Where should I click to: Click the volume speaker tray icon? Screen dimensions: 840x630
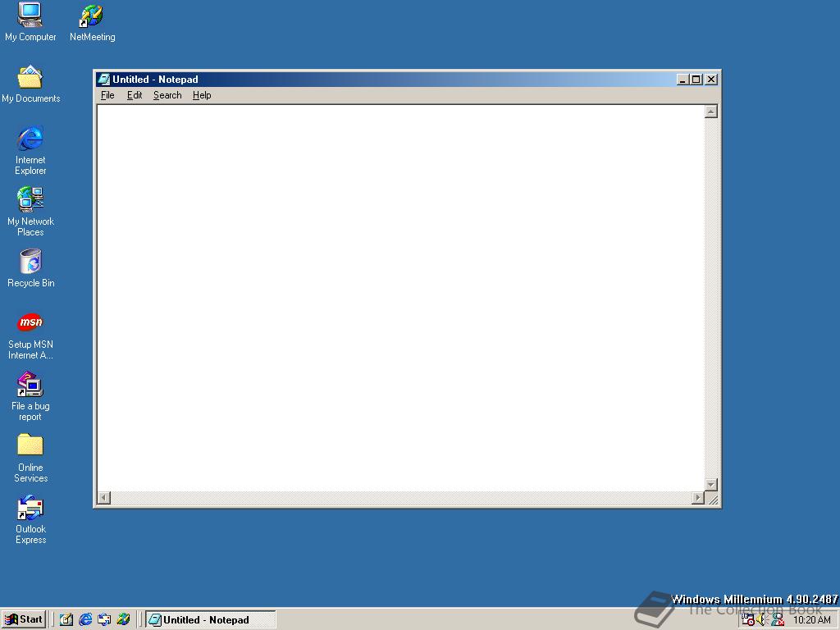click(x=762, y=620)
